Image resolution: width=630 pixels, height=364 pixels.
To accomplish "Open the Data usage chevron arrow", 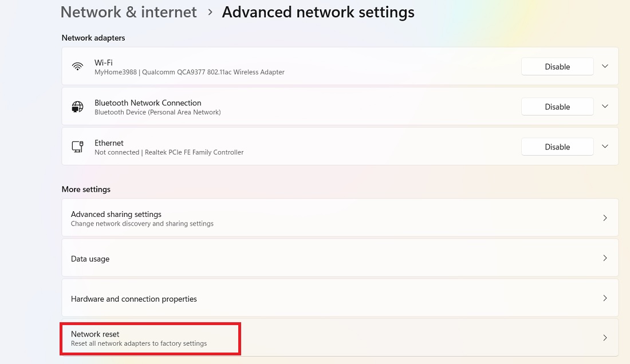I will [605, 258].
